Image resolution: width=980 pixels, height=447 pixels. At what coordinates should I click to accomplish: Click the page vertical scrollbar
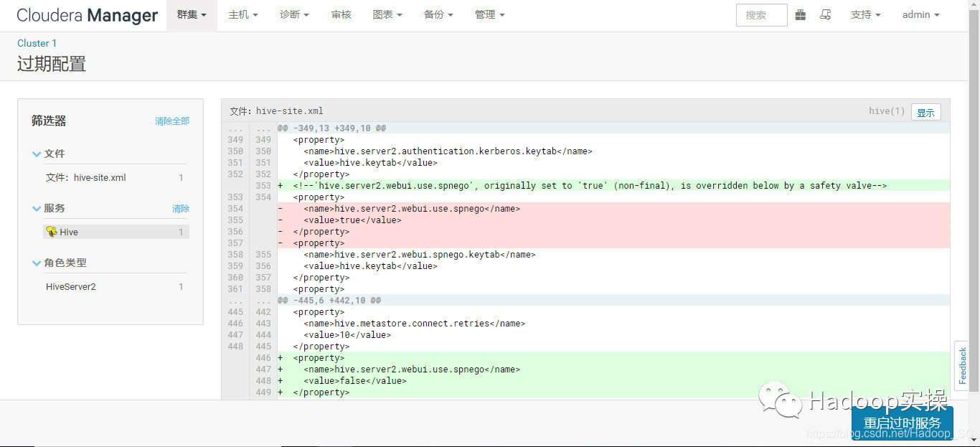(x=974, y=201)
